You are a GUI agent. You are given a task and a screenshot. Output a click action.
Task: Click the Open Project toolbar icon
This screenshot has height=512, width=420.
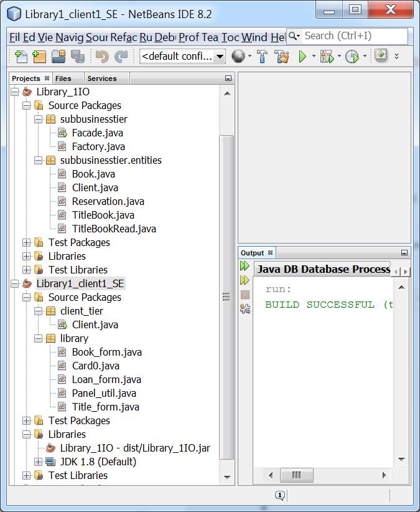tap(58, 57)
